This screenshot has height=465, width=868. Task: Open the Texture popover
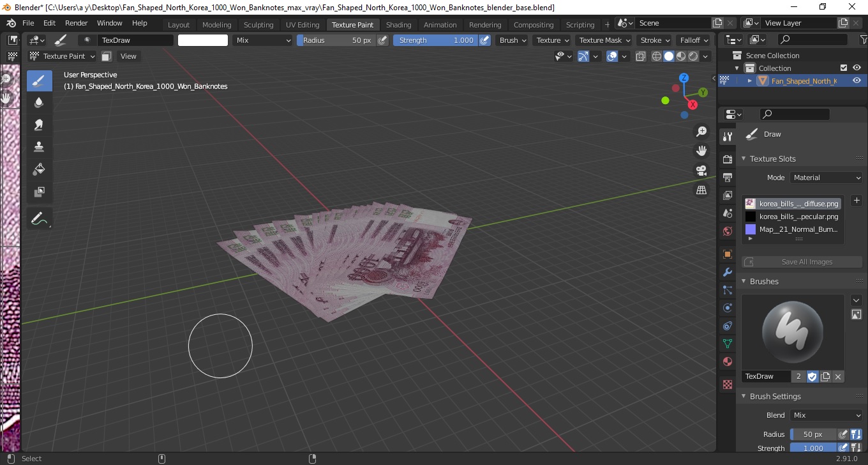tap(552, 40)
